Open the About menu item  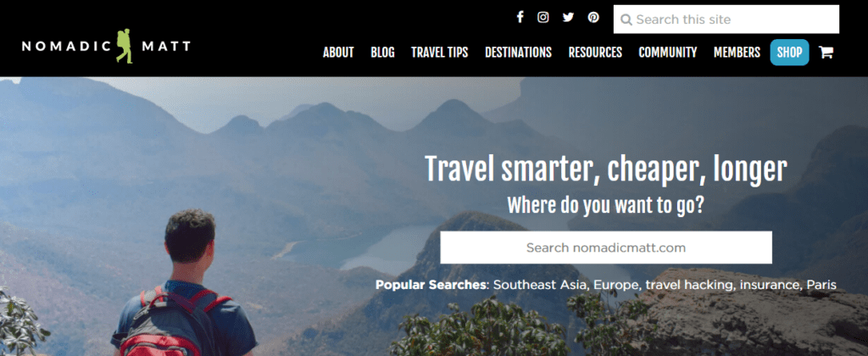(x=338, y=53)
